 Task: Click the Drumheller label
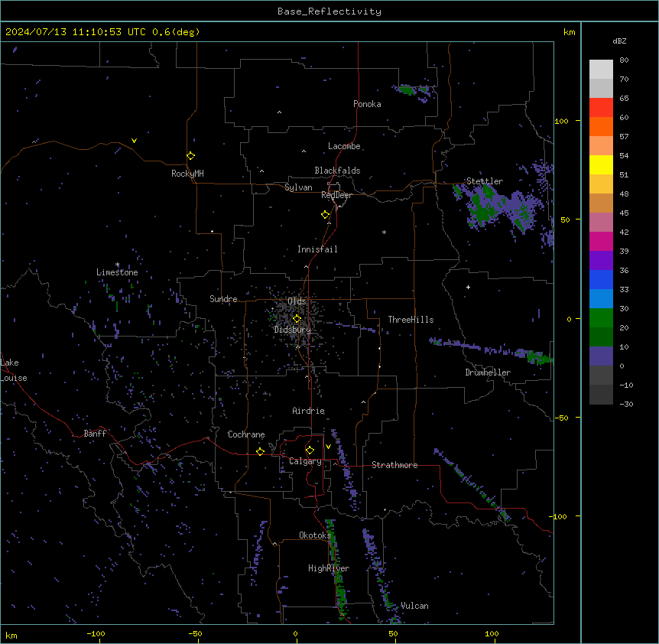488,372
